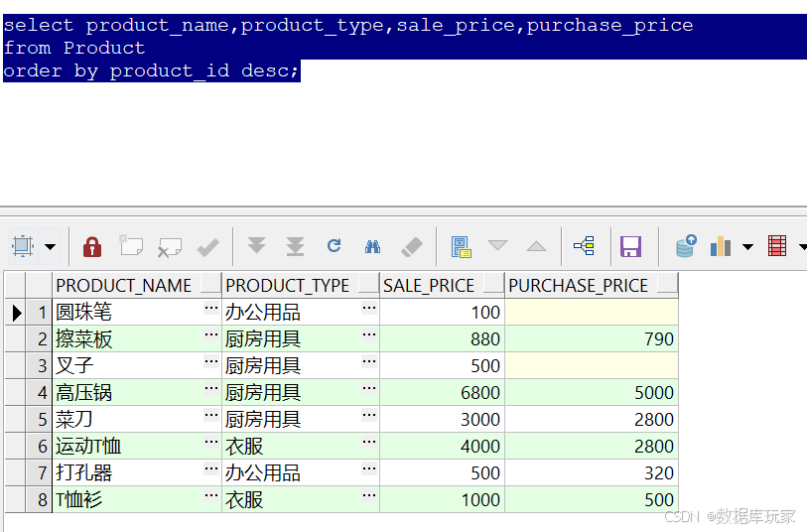Viewport: 807px width, 532px height.
Task: Select row number 8 in the grid
Action: (39, 499)
